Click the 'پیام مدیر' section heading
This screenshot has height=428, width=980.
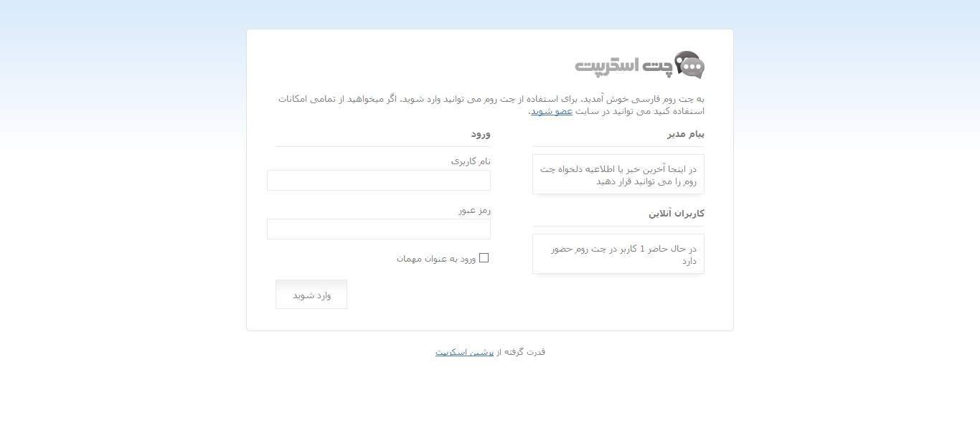(x=686, y=134)
